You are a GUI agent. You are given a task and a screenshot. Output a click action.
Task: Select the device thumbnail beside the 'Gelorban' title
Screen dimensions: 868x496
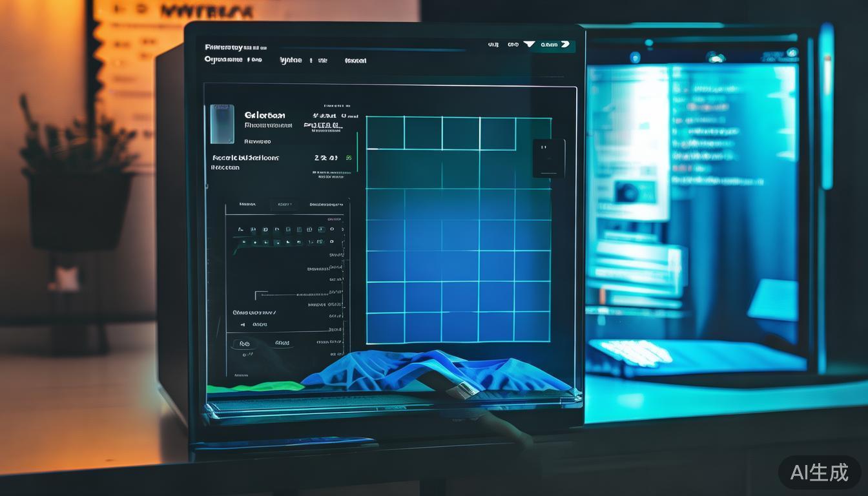coord(222,124)
